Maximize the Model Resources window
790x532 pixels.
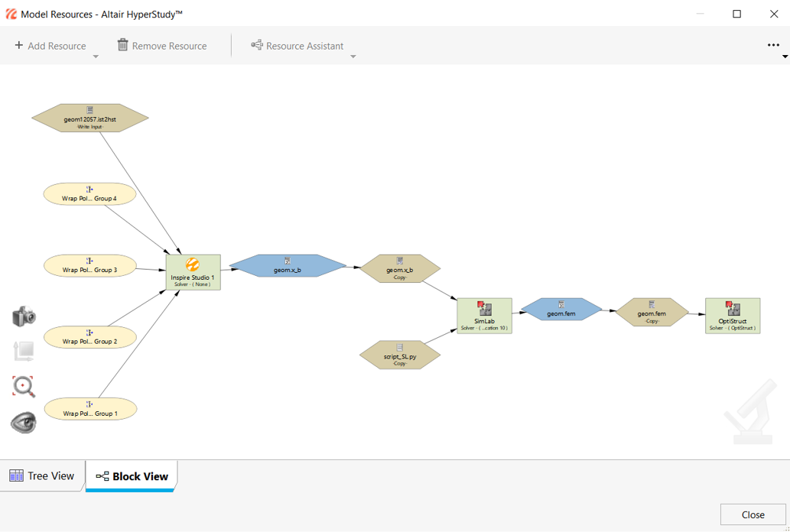tap(736, 14)
